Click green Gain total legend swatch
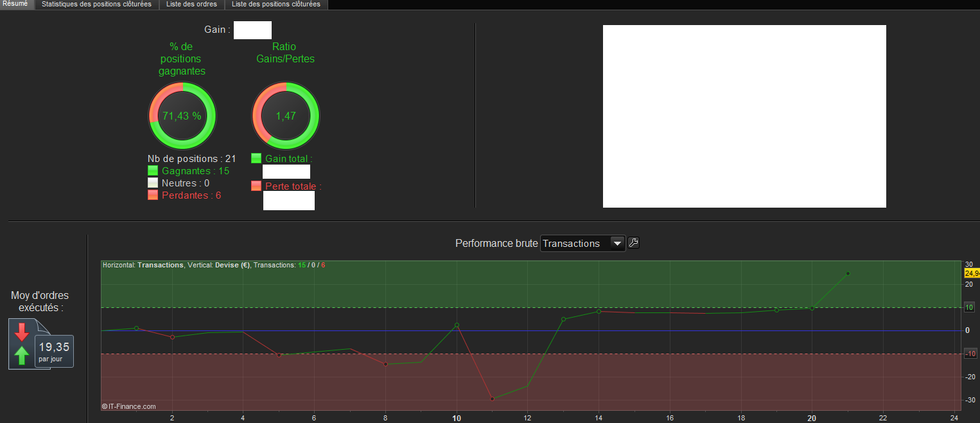The image size is (980, 423). (x=256, y=158)
